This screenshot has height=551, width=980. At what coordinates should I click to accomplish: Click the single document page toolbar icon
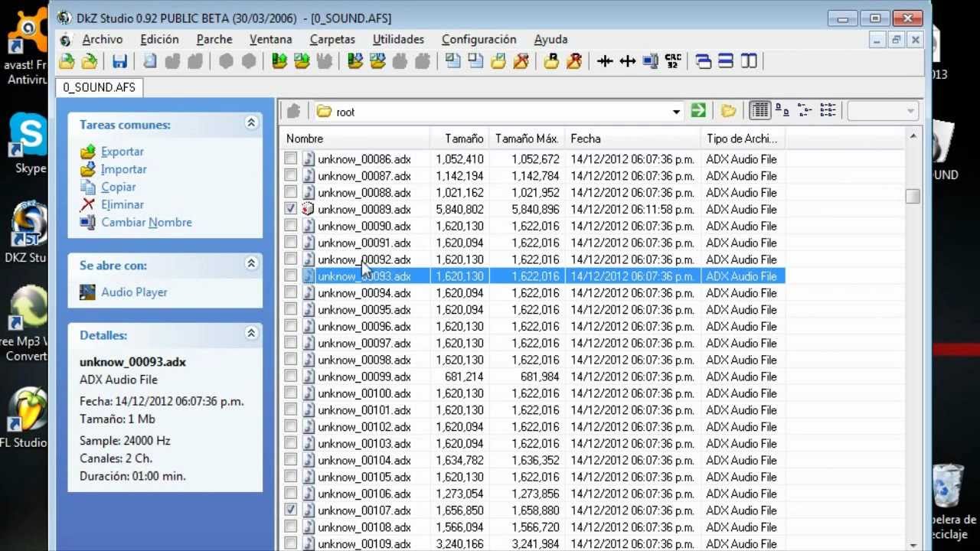[x=150, y=61]
